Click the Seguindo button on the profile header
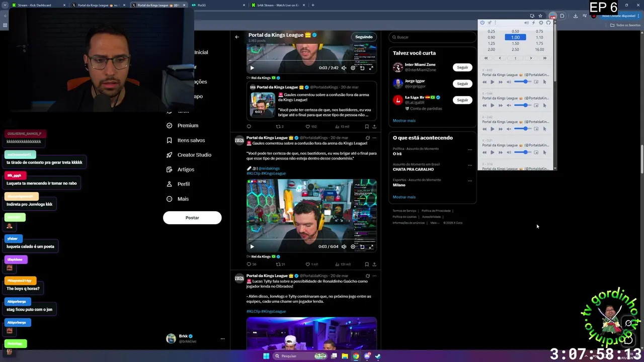 pos(364,37)
